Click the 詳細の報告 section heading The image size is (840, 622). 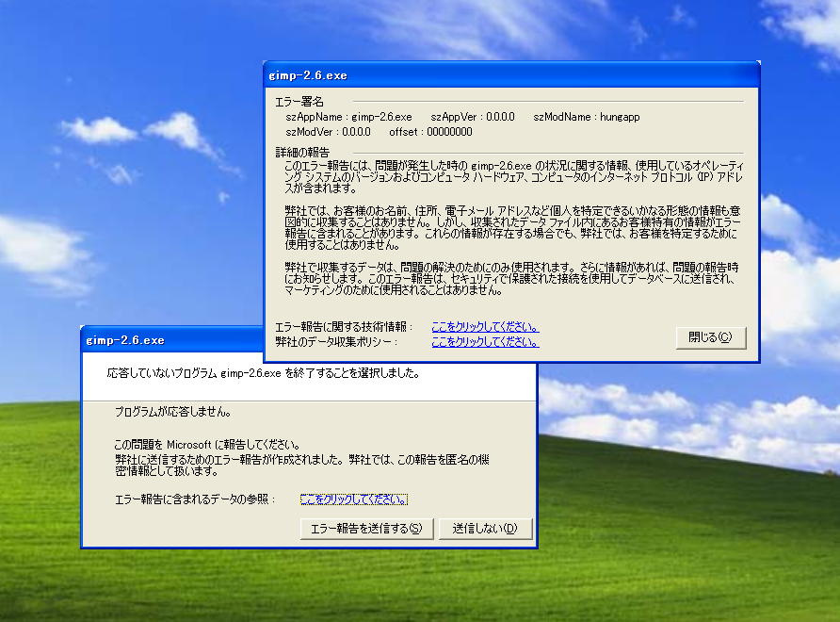tap(302, 153)
